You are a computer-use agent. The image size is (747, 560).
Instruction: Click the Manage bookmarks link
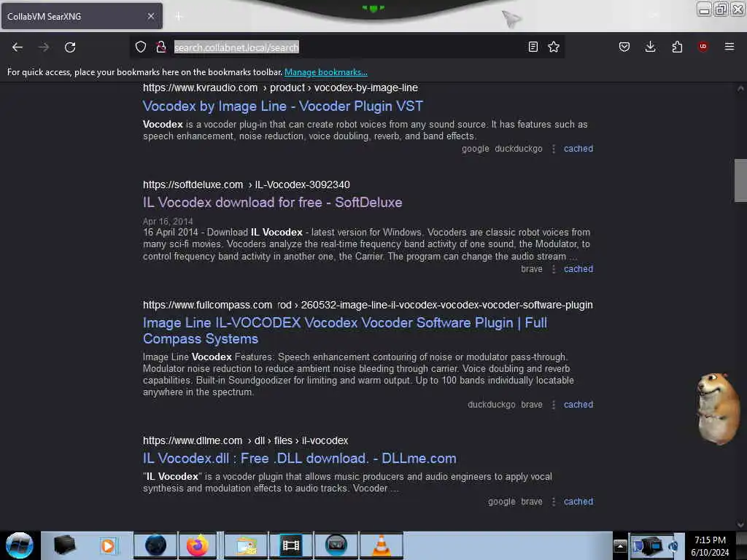pyautogui.click(x=326, y=72)
